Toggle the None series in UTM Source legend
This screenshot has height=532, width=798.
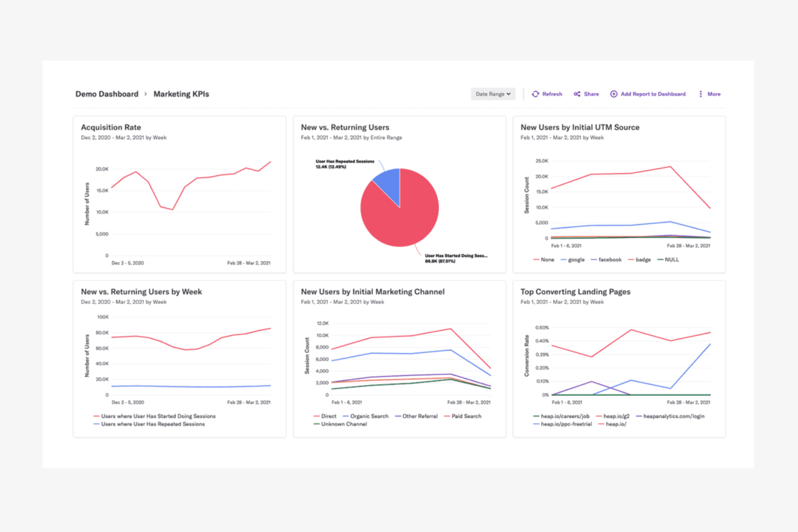[544, 260]
